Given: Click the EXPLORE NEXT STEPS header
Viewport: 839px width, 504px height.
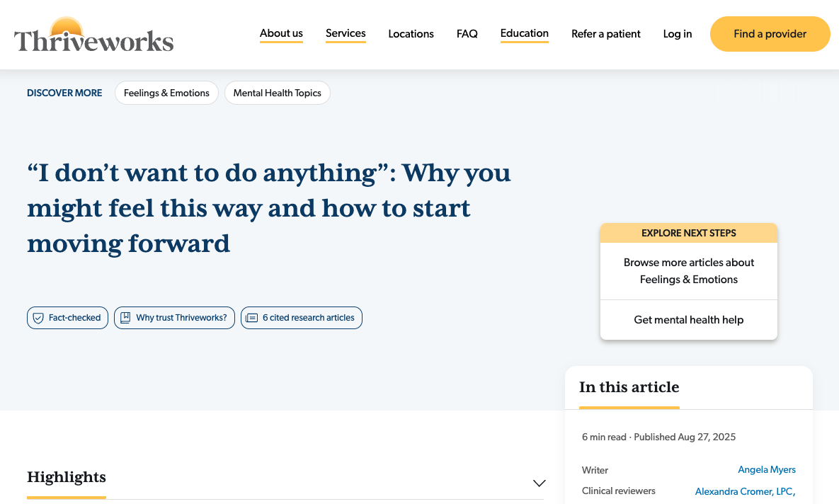Looking at the screenshot, I should [x=689, y=234].
